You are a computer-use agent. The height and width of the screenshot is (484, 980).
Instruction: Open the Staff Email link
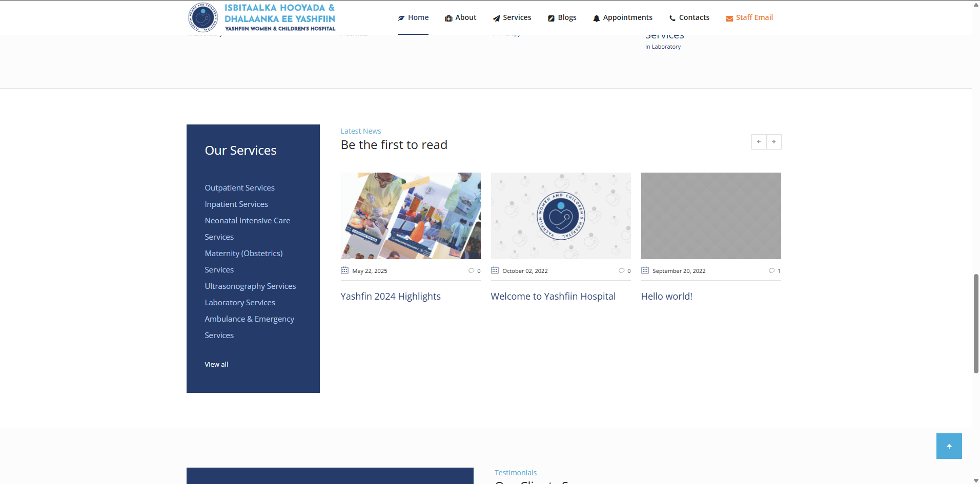point(749,17)
